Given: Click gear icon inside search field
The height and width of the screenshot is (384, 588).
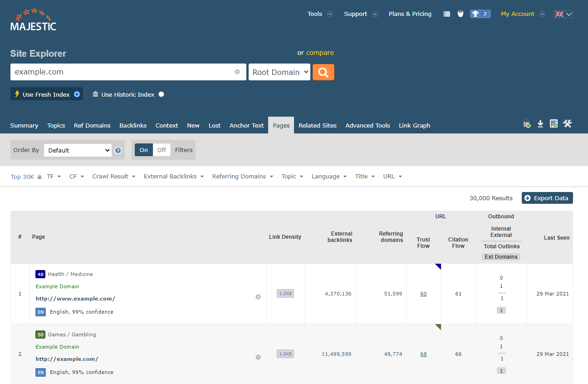Looking at the screenshot, I should click(237, 72).
